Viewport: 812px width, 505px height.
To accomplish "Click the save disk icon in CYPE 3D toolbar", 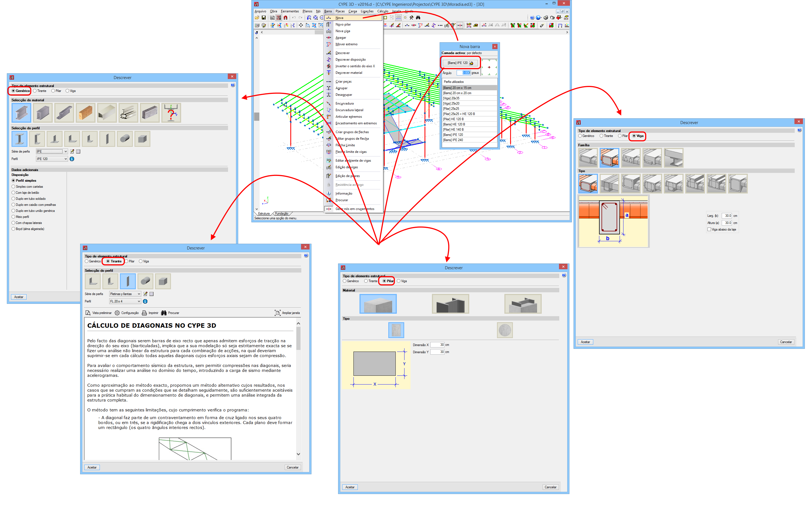I will tap(264, 18).
